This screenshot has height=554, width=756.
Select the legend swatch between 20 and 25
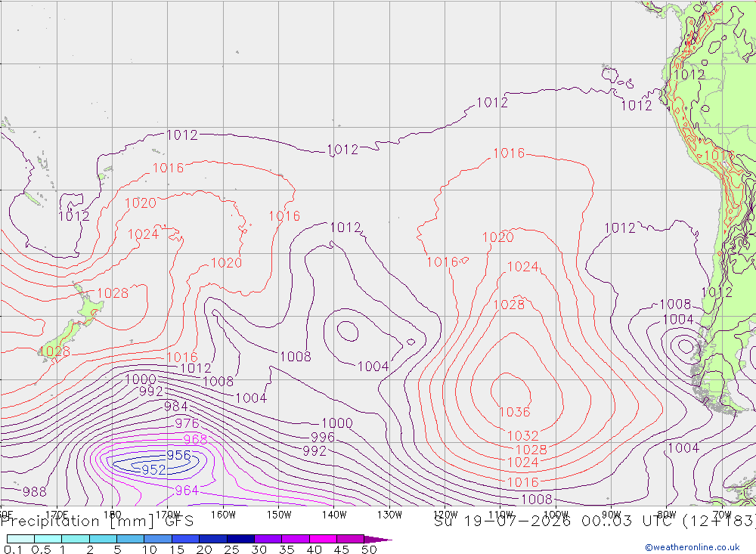tap(213, 539)
